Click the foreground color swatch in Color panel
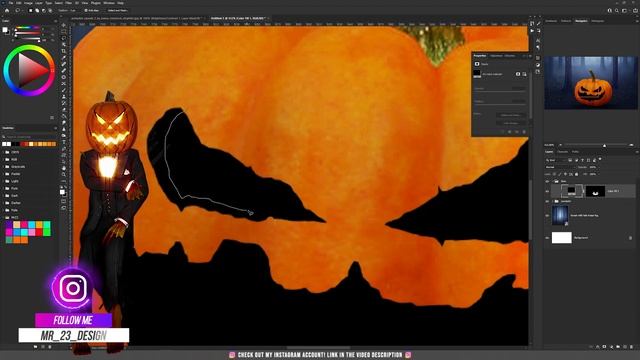Viewport: 640px width, 360px height. 4,30
